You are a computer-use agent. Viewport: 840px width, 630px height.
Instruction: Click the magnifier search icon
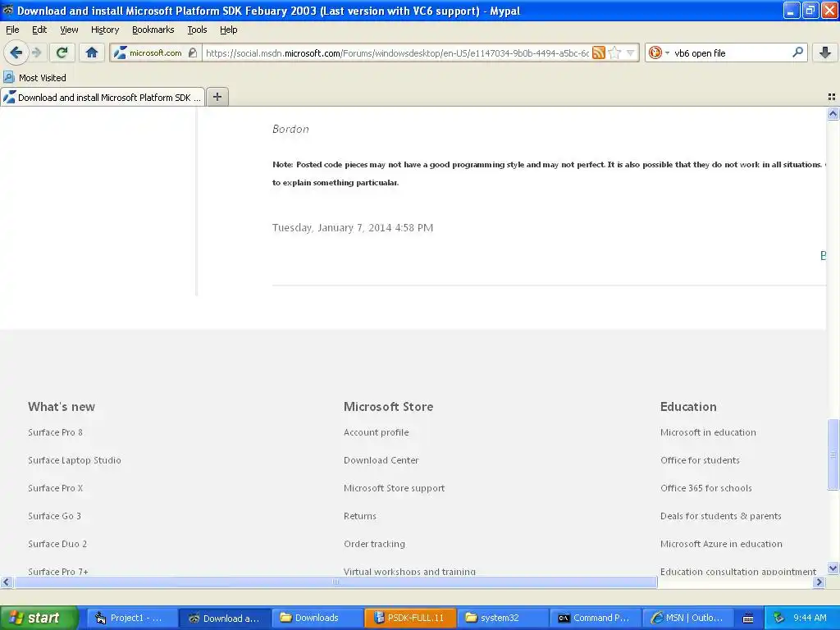797,52
